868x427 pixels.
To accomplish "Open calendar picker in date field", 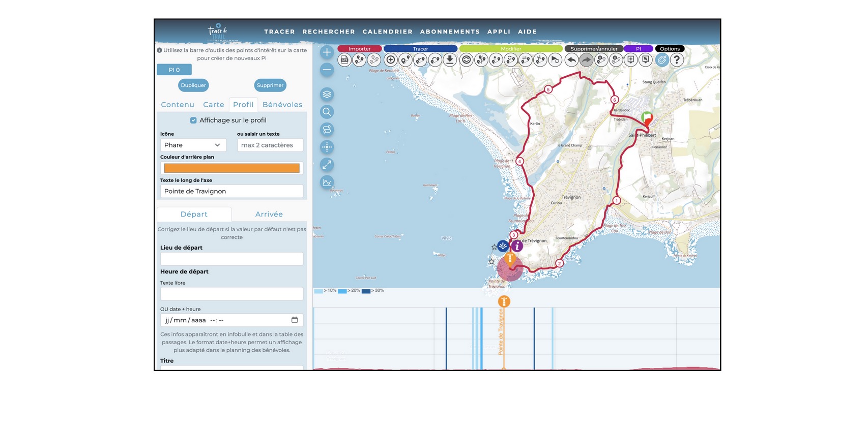I will click(x=295, y=320).
